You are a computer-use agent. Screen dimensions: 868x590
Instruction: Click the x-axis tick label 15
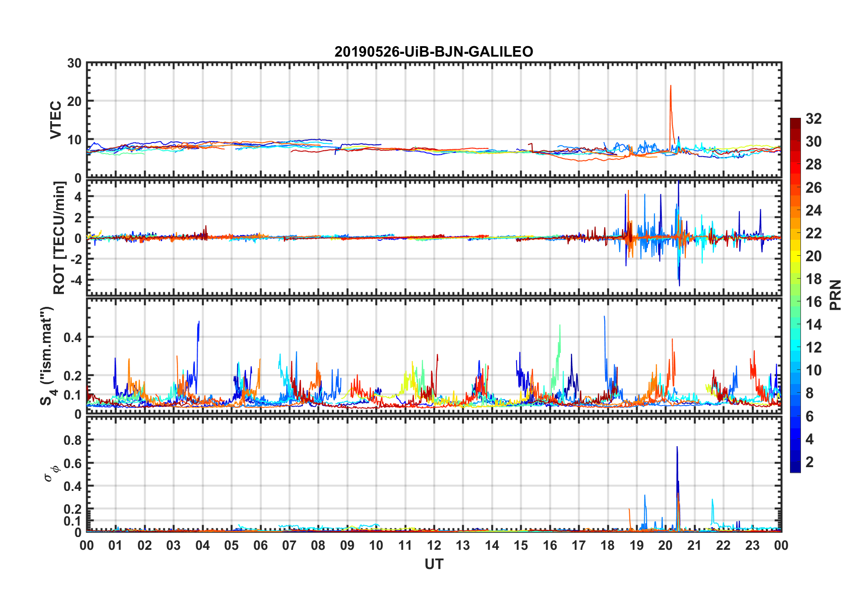tap(521, 545)
